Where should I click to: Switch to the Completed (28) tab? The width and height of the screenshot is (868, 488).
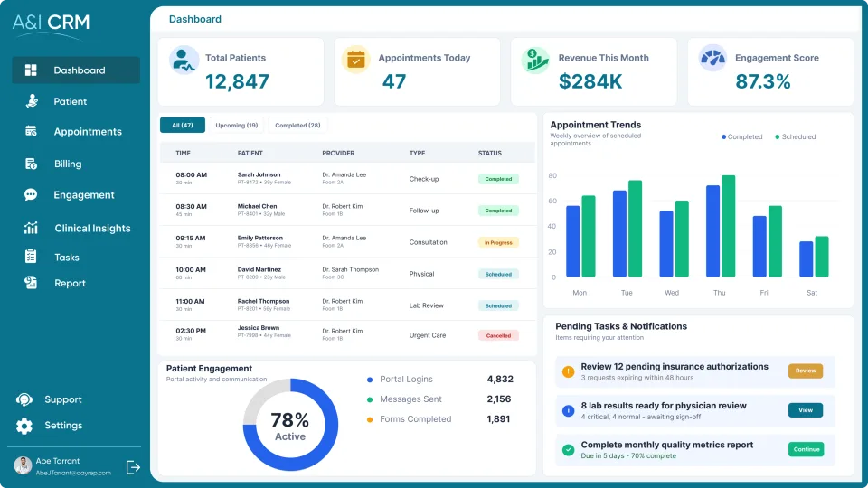click(297, 125)
